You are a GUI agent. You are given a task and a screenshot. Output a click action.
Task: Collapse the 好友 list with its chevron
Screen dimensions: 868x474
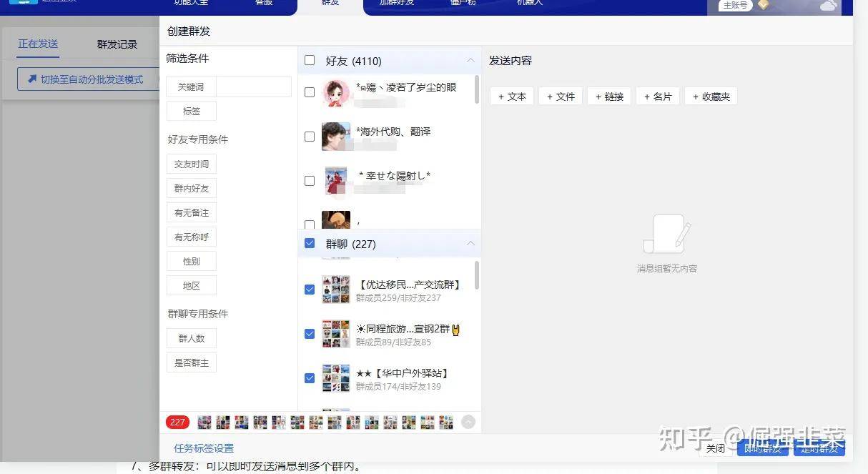470,61
